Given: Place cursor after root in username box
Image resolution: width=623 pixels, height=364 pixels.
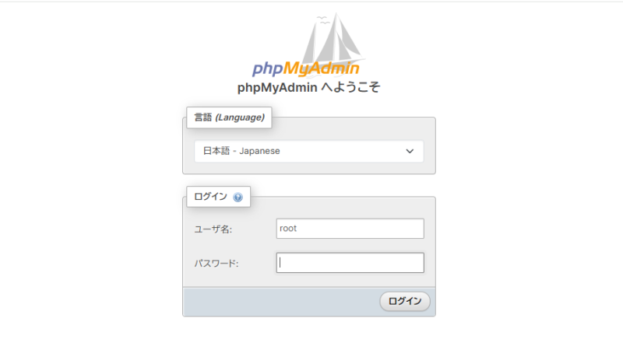Looking at the screenshot, I should (297, 229).
